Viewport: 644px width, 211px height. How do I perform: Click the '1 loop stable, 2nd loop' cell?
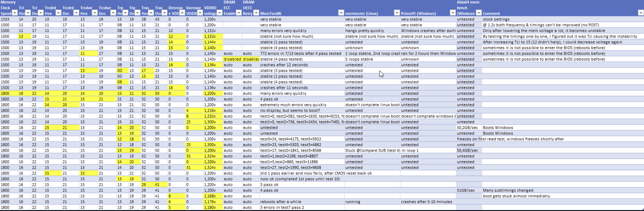click(372, 53)
